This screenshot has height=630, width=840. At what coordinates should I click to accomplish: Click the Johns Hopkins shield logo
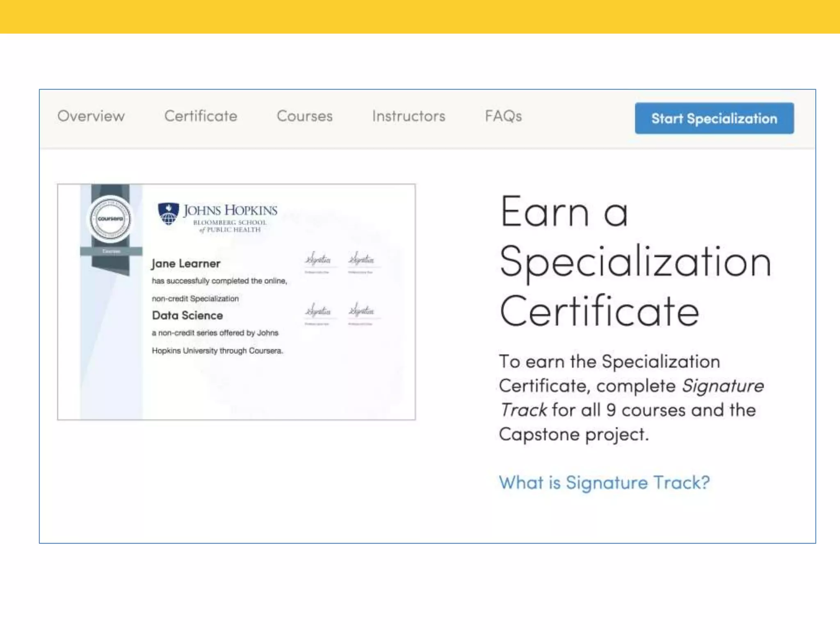pos(169,214)
